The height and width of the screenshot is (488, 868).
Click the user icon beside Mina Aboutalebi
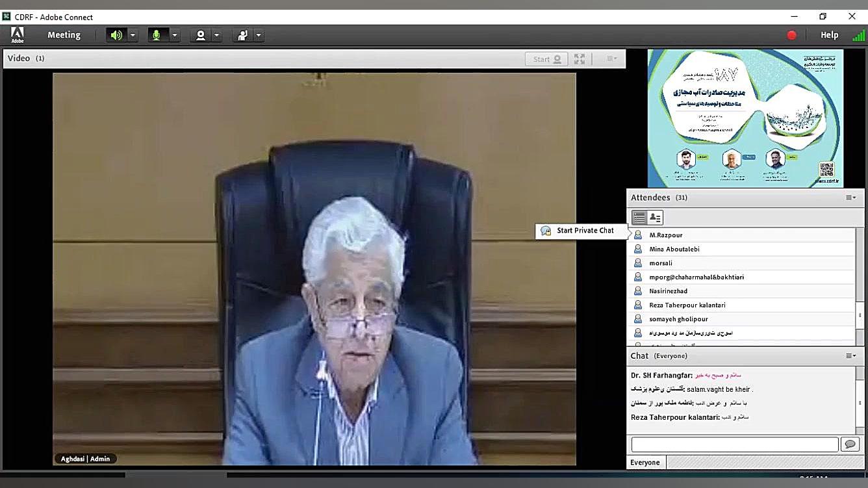pos(638,249)
